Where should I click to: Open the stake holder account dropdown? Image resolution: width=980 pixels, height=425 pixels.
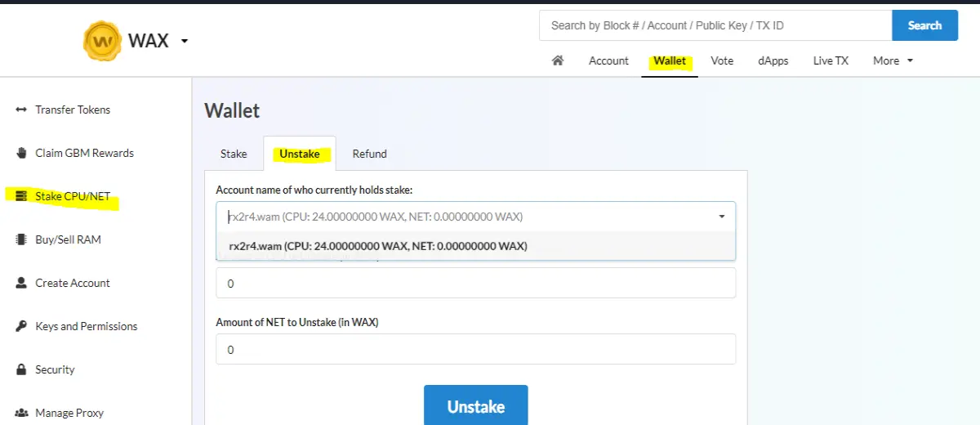(x=475, y=217)
